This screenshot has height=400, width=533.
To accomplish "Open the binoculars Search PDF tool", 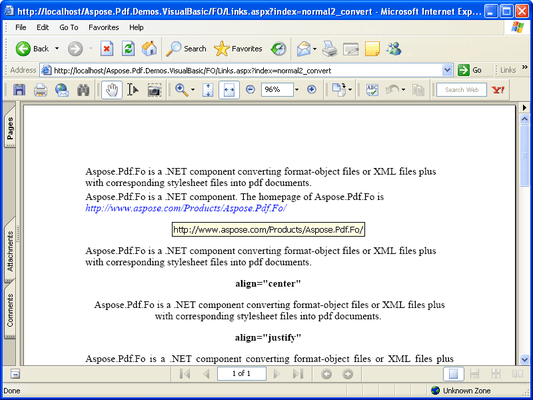I will [83, 90].
